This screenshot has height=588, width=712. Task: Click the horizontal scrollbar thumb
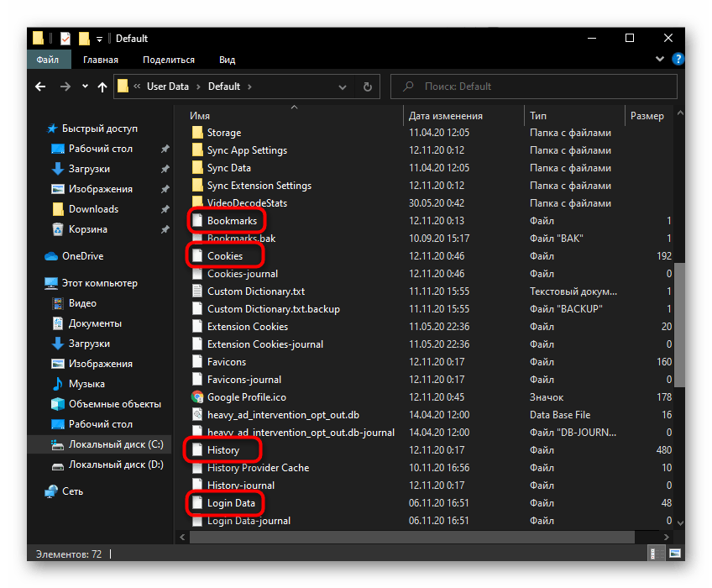(x=412, y=537)
